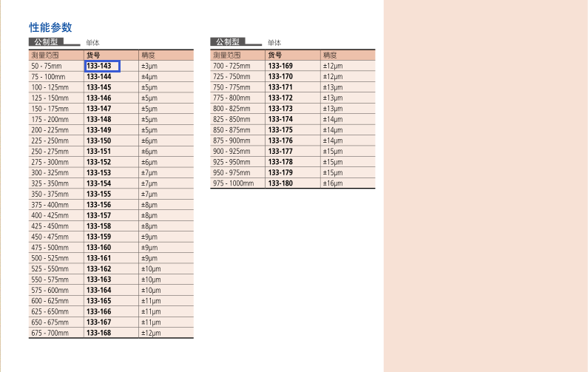Select part number 133-179
This screenshot has height=372, width=588.
[280, 173]
